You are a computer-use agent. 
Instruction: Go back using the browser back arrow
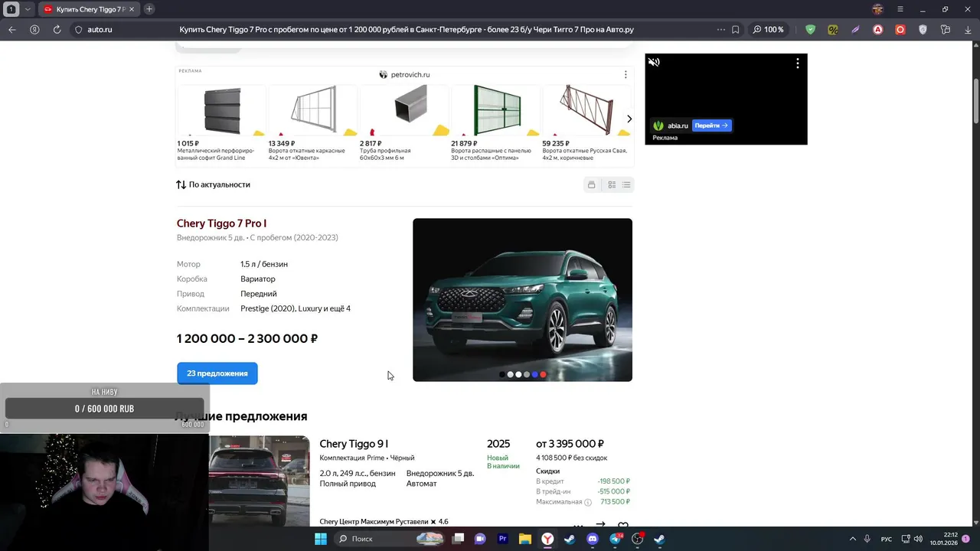[x=11, y=30]
